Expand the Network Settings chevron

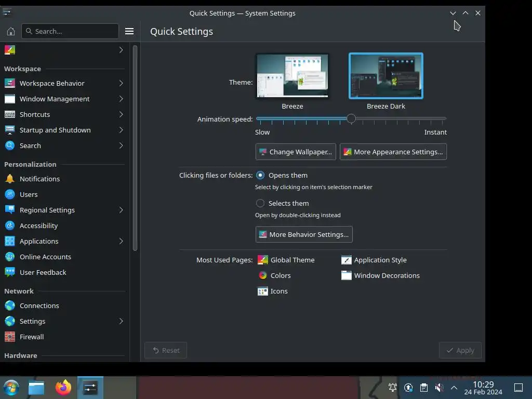click(121, 321)
